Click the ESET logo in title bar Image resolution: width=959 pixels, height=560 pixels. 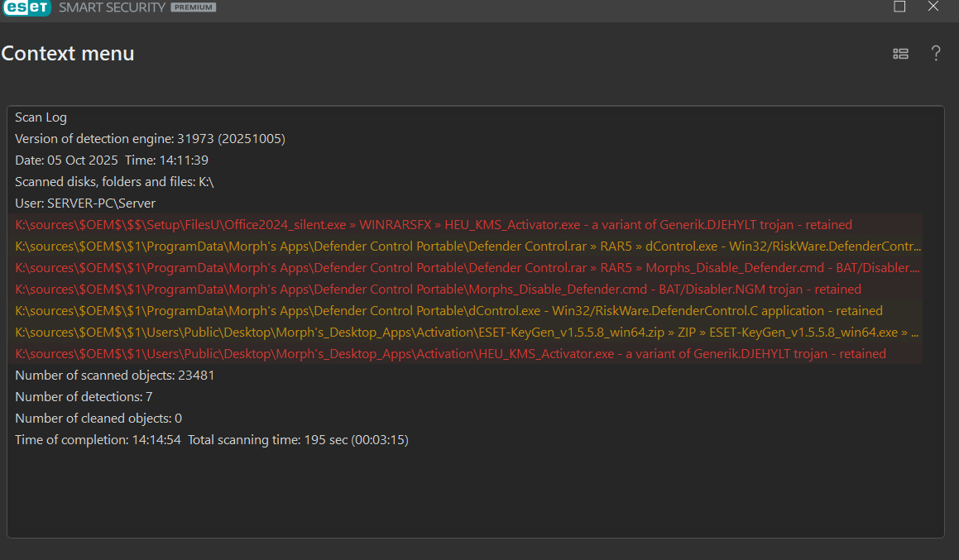26,7
